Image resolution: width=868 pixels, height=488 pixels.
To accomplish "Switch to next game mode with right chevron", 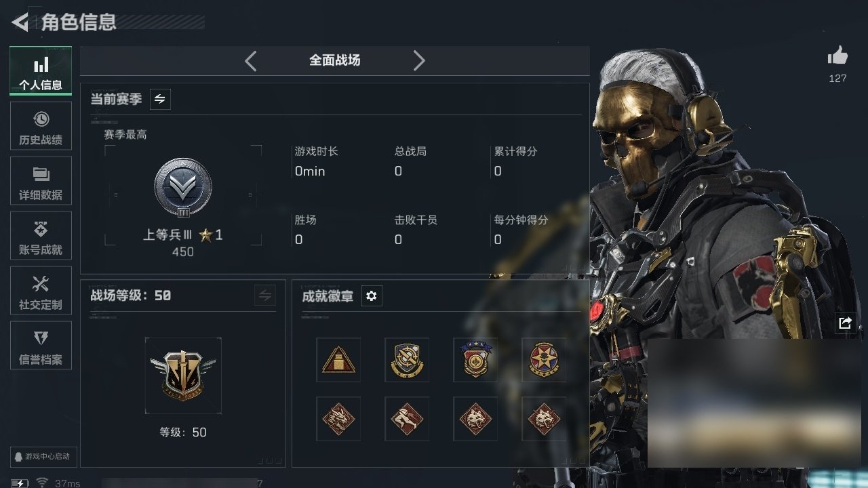I will (x=419, y=61).
